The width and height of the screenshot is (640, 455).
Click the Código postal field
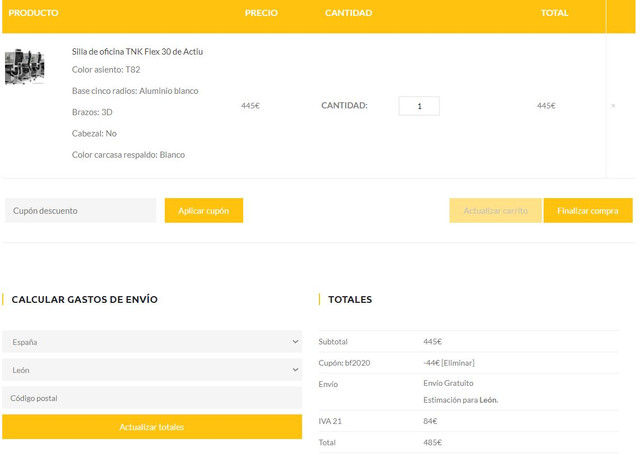coord(152,398)
